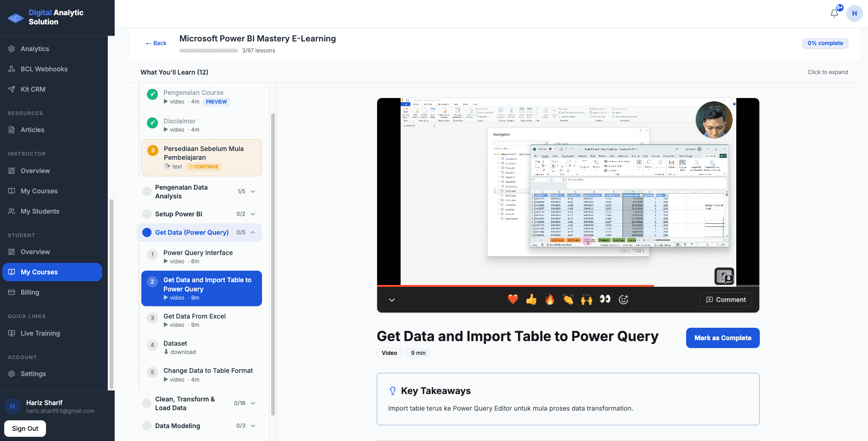Click the 3/97 lessons course progress bar
Image resolution: width=868 pixels, height=441 pixels.
[x=209, y=51]
